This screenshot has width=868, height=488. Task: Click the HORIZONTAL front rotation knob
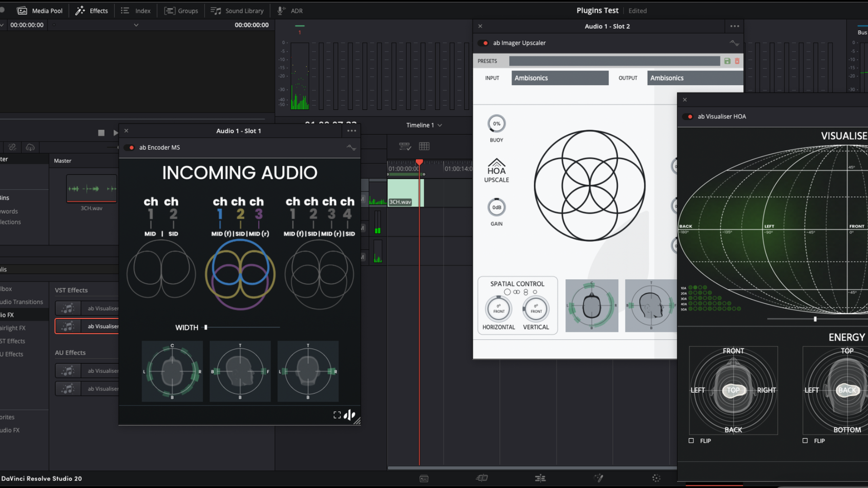pyautogui.click(x=499, y=309)
